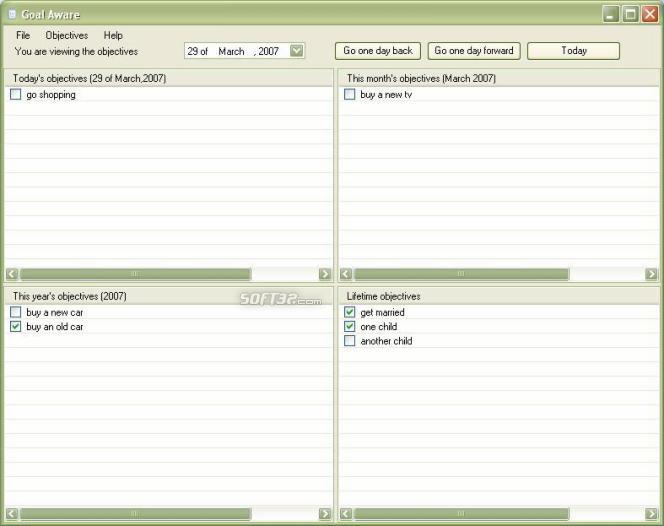
Task: Uncheck the 'get married' objective
Action: coord(350,312)
